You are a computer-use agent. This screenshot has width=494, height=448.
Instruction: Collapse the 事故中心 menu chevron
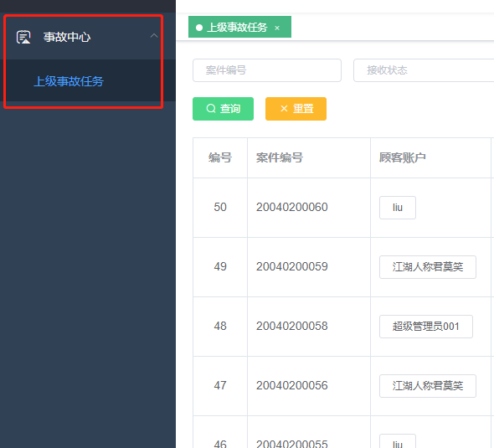(x=154, y=36)
